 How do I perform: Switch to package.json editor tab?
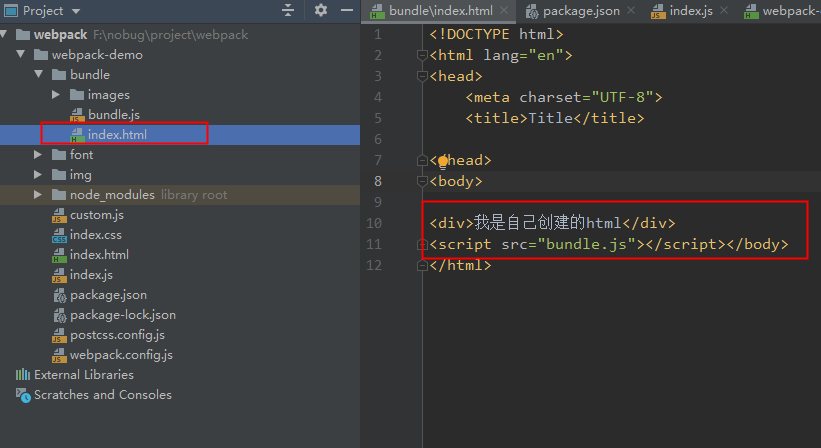(x=581, y=11)
